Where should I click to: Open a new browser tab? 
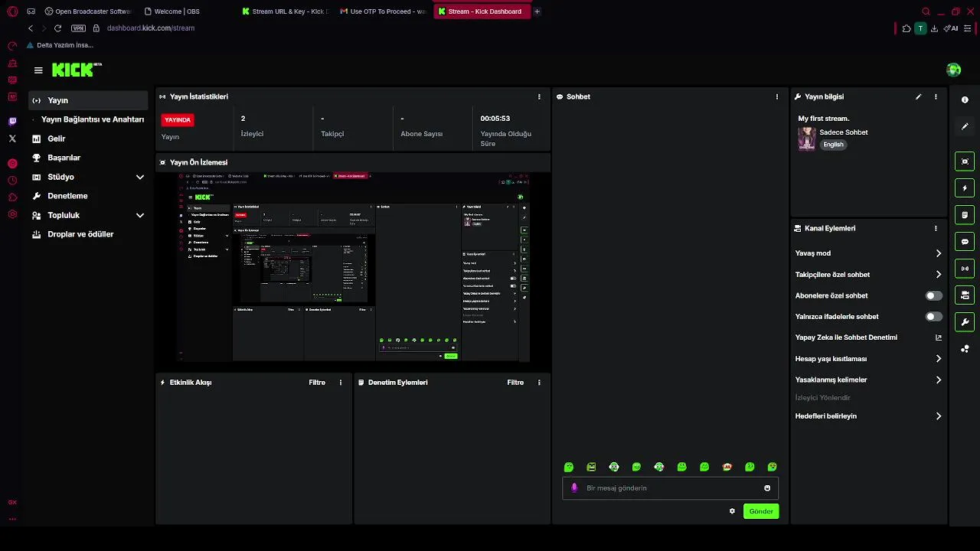pos(537,11)
